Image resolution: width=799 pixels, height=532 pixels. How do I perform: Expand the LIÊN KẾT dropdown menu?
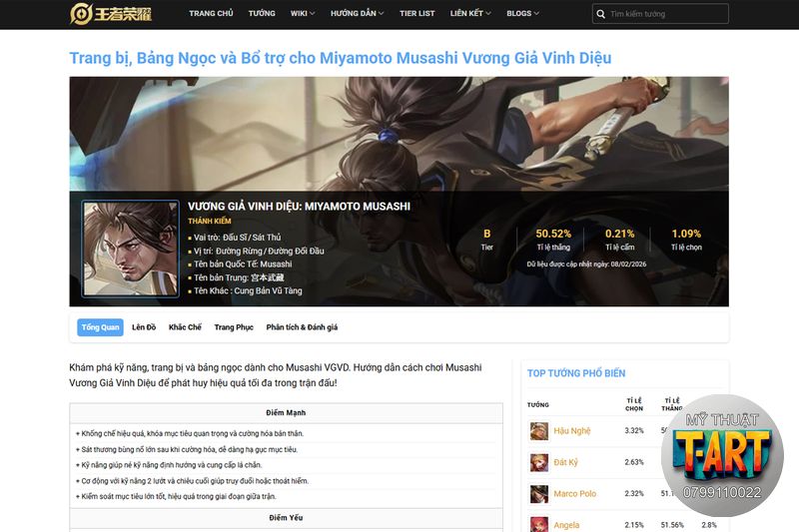click(x=470, y=13)
